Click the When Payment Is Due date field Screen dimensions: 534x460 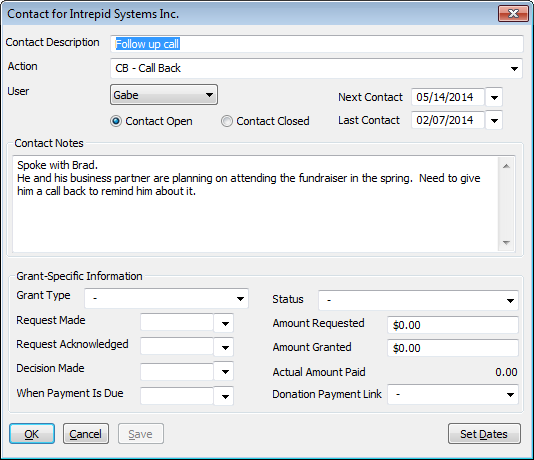[177, 396]
